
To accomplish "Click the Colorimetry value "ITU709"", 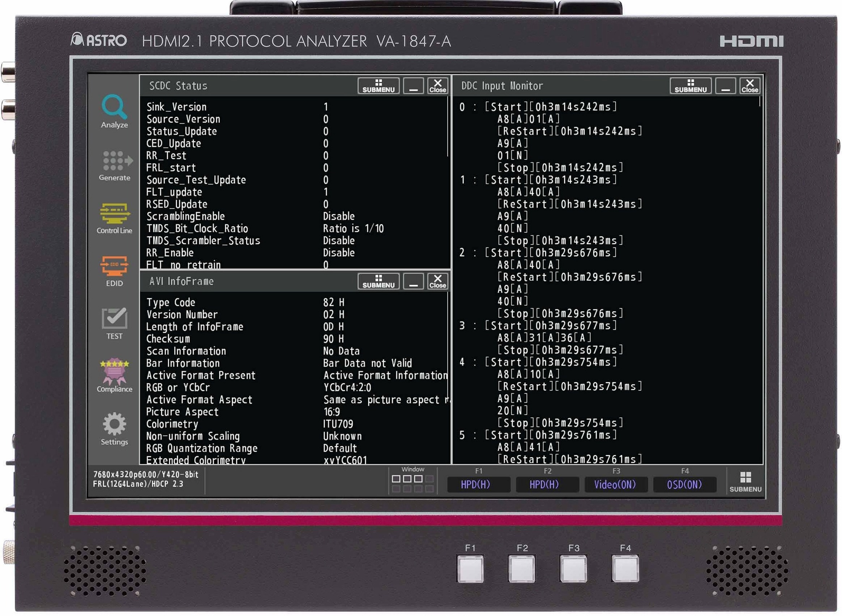I will [338, 424].
